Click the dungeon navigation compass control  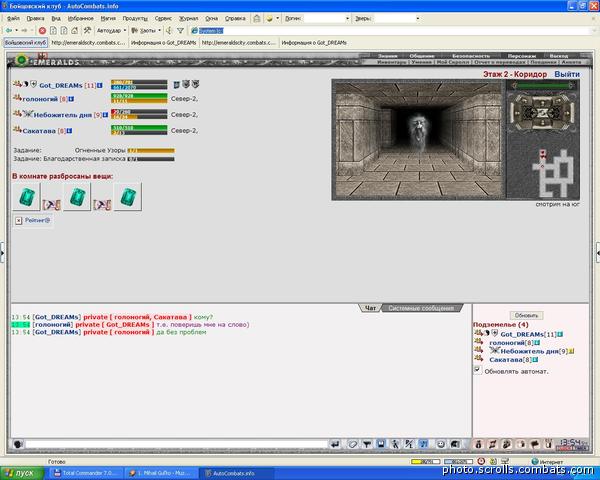[x=543, y=113]
